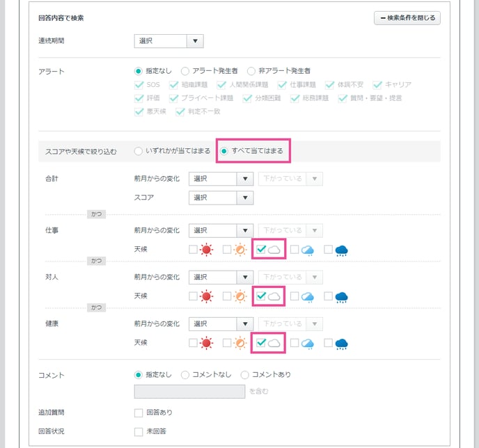Click the heavy rain icon in 仕事 row
479x448 pixels.
pyautogui.click(x=342, y=250)
